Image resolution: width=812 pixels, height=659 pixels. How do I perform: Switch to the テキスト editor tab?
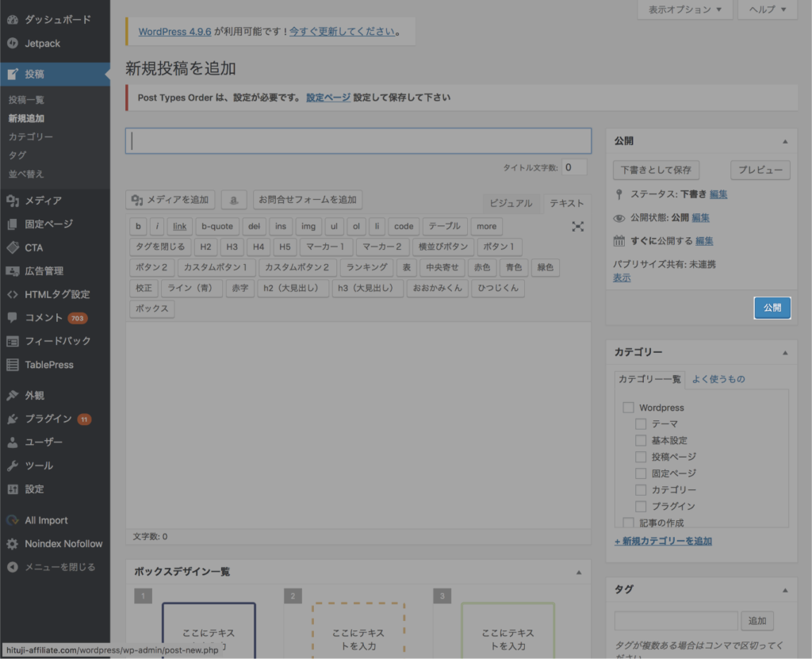coord(567,203)
